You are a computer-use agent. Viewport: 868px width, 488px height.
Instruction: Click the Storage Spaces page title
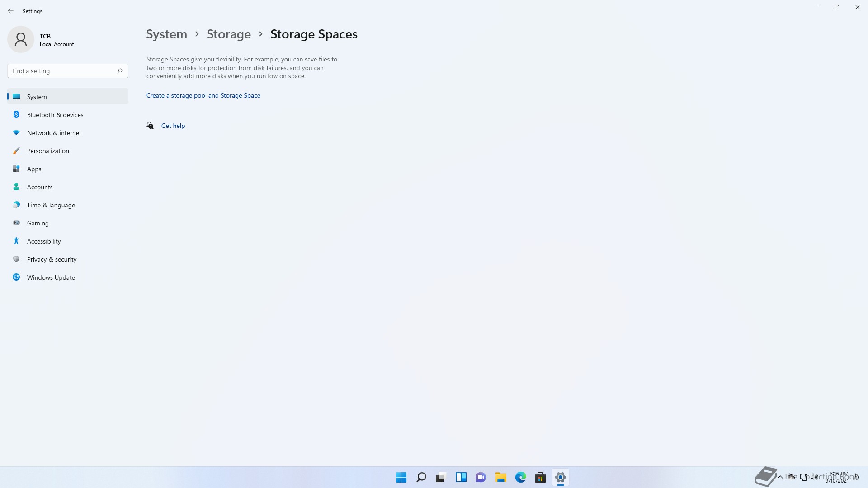pos(314,34)
